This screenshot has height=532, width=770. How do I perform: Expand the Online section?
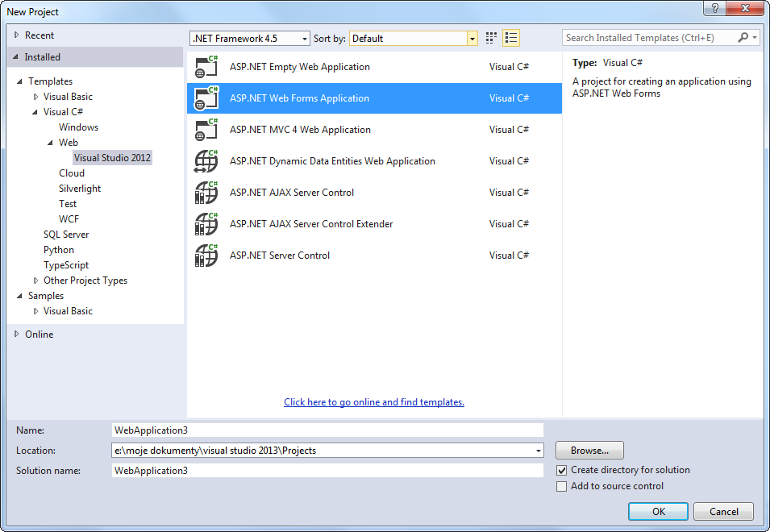17,335
